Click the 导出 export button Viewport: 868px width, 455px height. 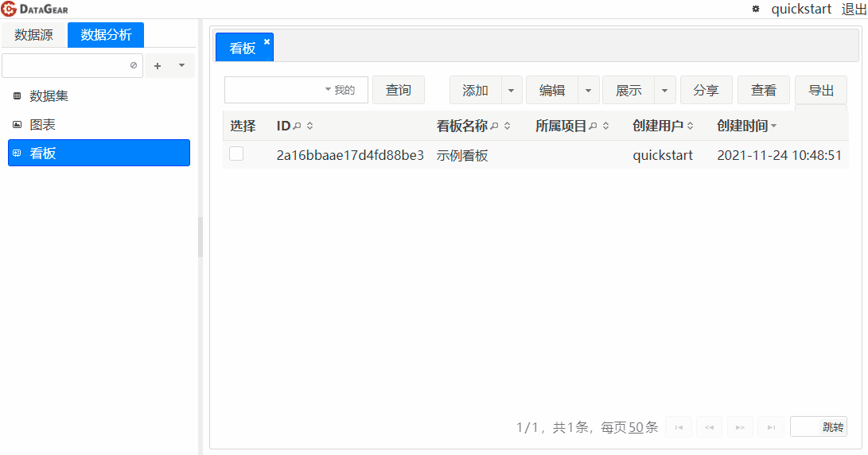click(820, 91)
